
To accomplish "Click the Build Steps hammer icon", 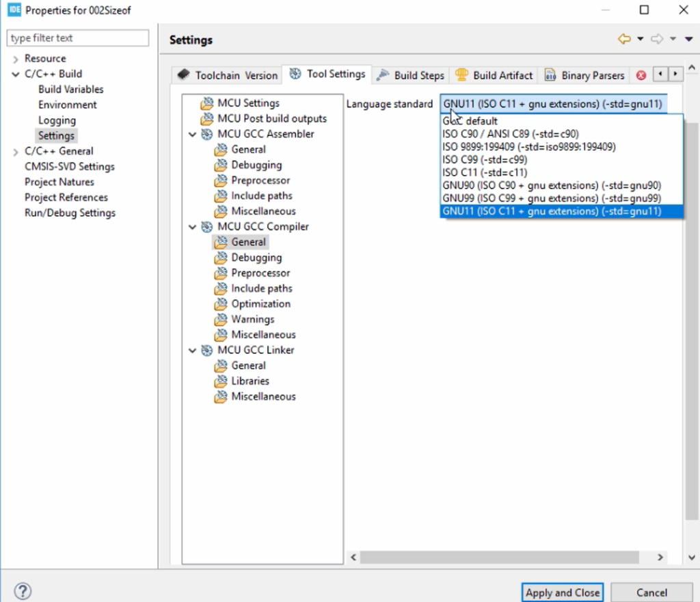I will pos(383,75).
